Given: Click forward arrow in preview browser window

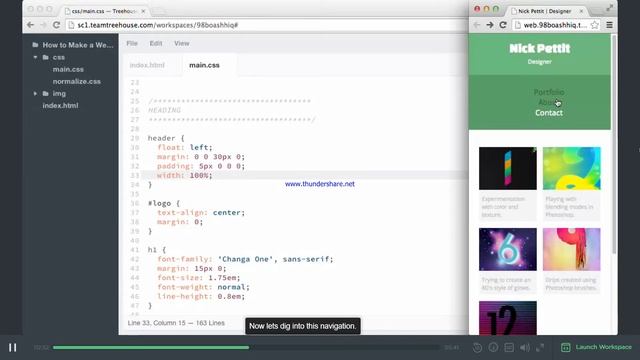Looking at the screenshot, I should click(490, 25).
